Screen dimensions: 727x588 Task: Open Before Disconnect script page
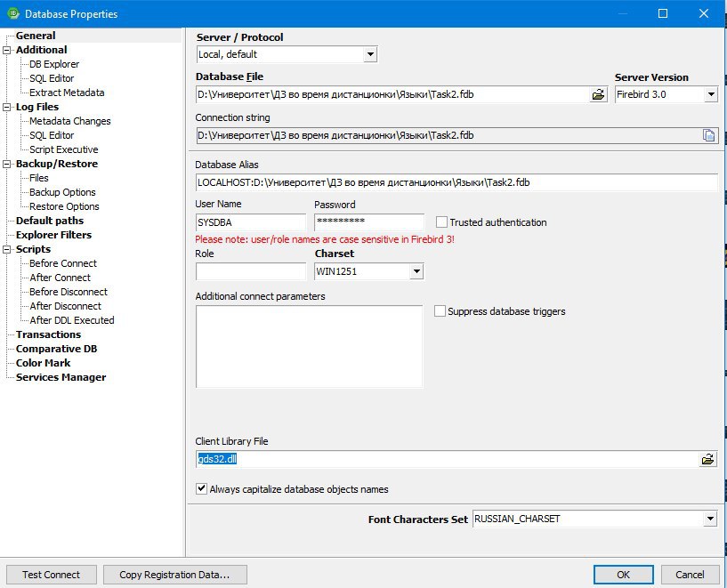pos(69,293)
